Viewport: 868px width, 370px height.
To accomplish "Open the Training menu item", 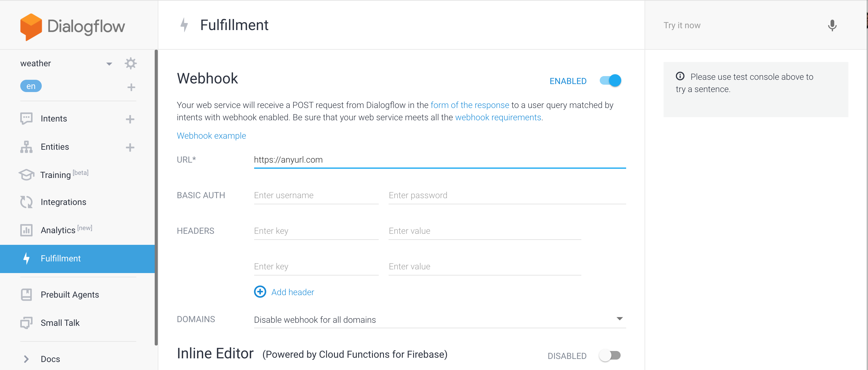I will [x=56, y=175].
